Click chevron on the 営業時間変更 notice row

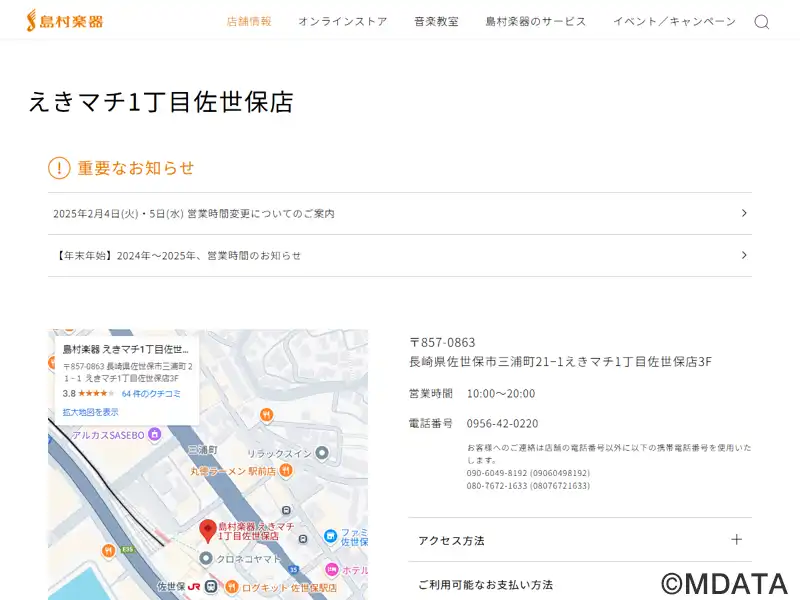tap(744, 213)
